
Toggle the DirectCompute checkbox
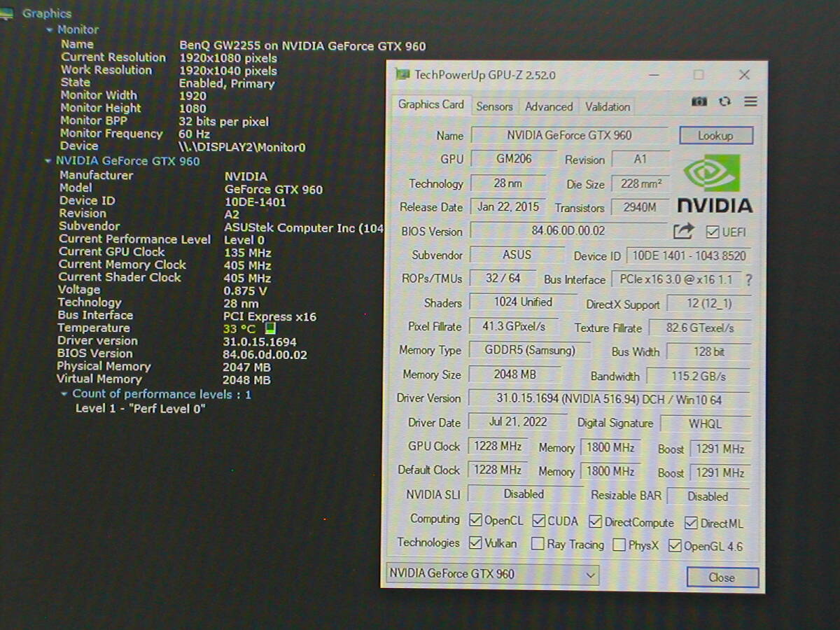596,522
